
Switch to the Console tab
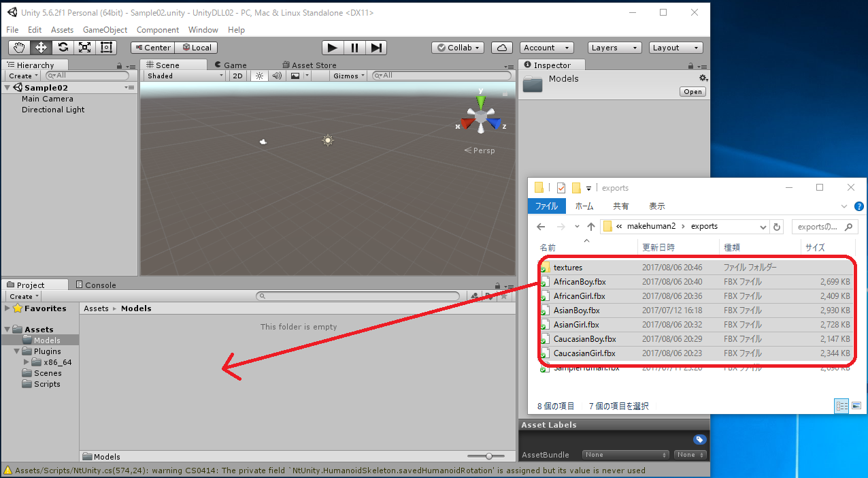96,285
